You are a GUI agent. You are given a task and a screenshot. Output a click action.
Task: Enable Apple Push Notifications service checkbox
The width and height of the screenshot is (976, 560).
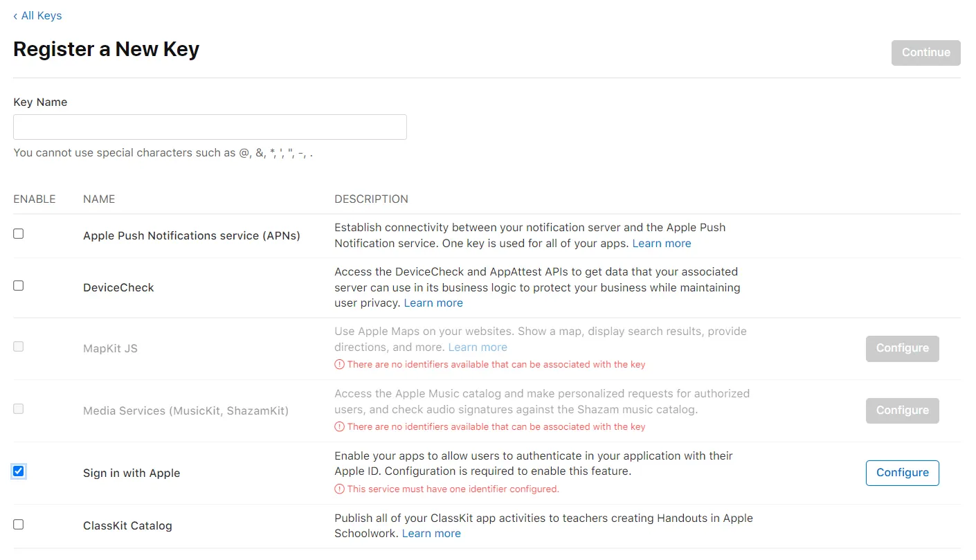click(x=19, y=234)
